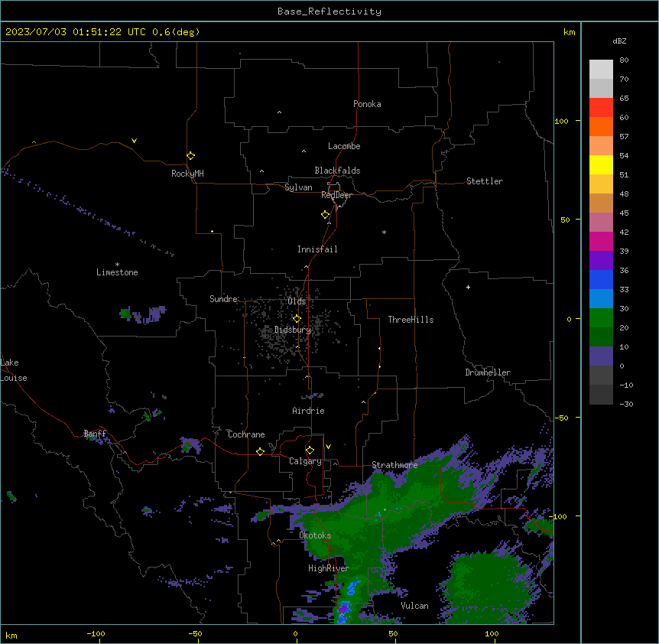Screen dimensions: 659x644
Task: Select the slate purple swatch at 10 dBZ
Action: pos(601,356)
